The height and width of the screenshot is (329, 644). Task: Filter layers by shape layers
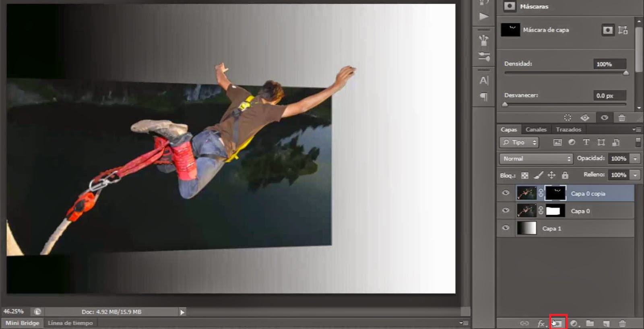tap(601, 142)
